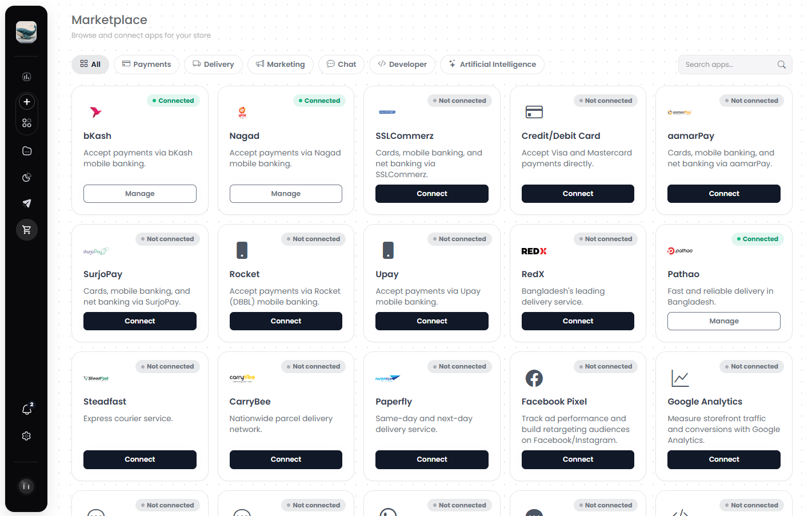Manage the bKash integration
This screenshot has width=812, height=516.
click(x=140, y=194)
